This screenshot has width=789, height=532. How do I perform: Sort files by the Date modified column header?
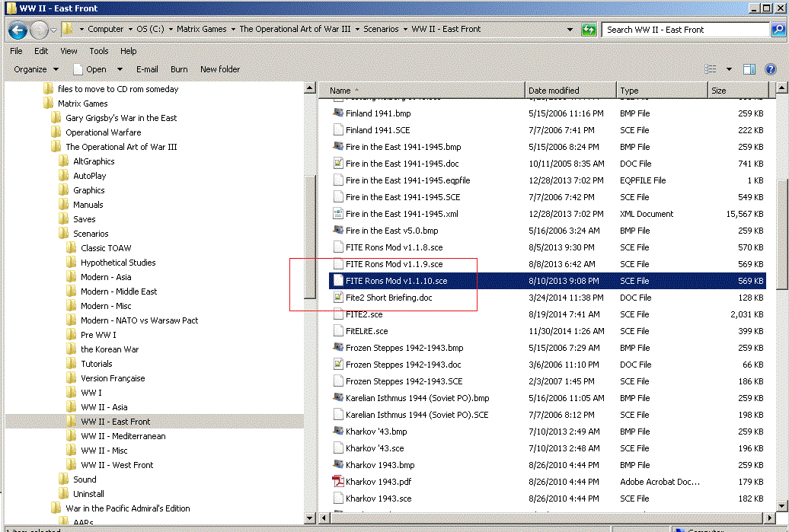pyautogui.click(x=570, y=91)
